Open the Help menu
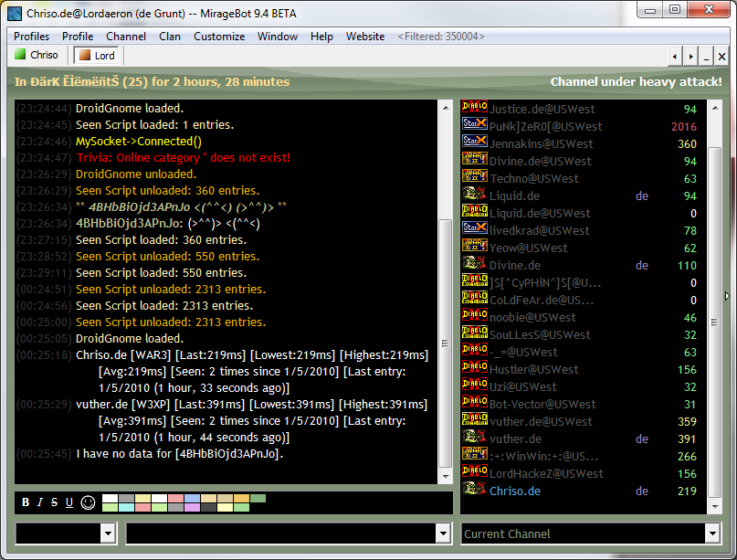The height and width of the screenshot is (560, 737). point(321,37)
